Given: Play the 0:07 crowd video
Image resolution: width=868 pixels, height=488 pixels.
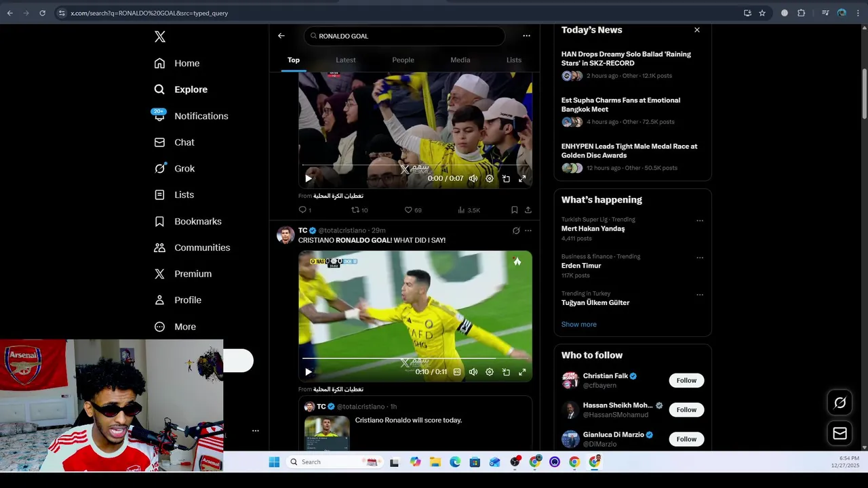Looking at the screenshot, I should (x=309, y=179).
